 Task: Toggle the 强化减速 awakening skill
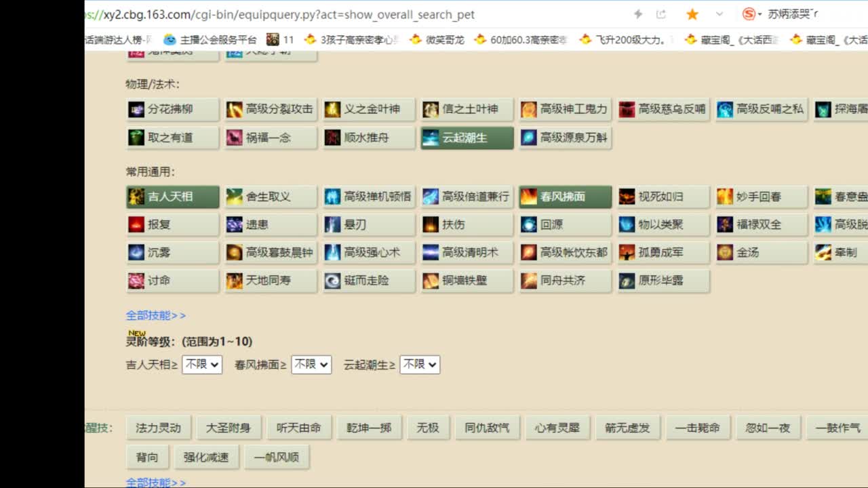click(206, 457)
